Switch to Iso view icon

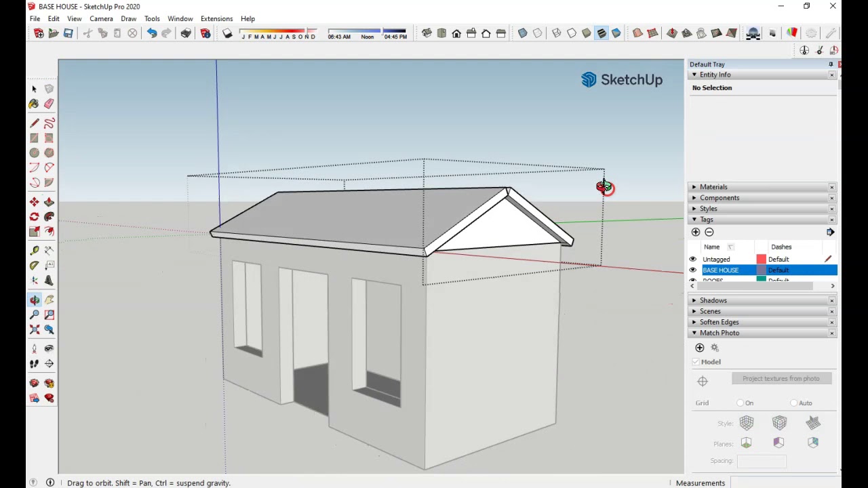427,33
